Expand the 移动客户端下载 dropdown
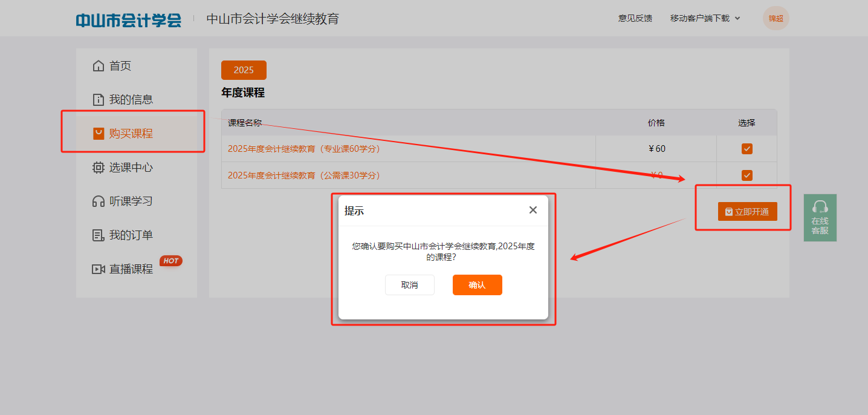This screenshot has height=415, width=868. 705,18
